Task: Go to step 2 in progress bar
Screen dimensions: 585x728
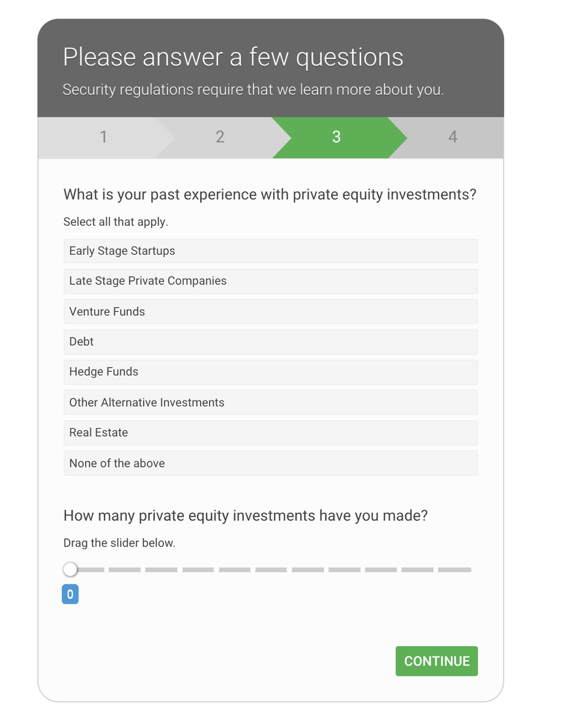Action: coord(220,138)
